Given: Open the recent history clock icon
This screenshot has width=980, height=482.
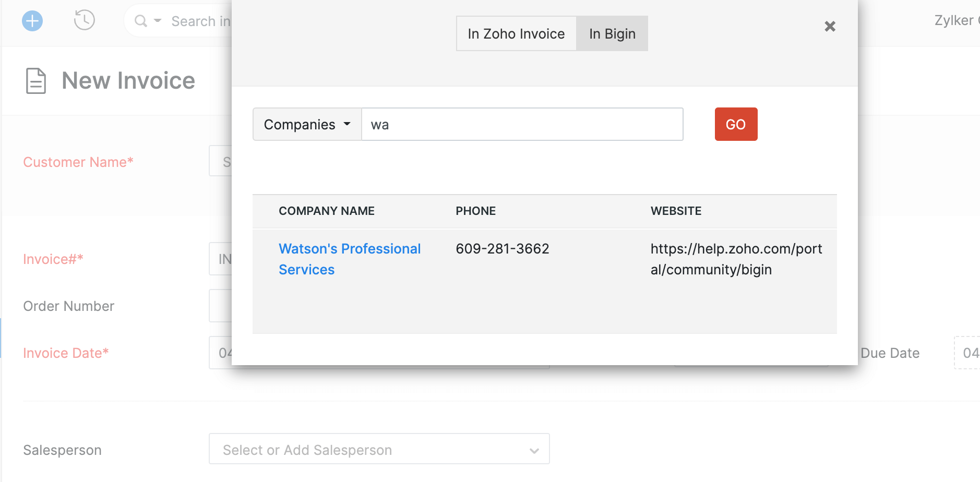Looking at the screenshot, I should [84, 20].
